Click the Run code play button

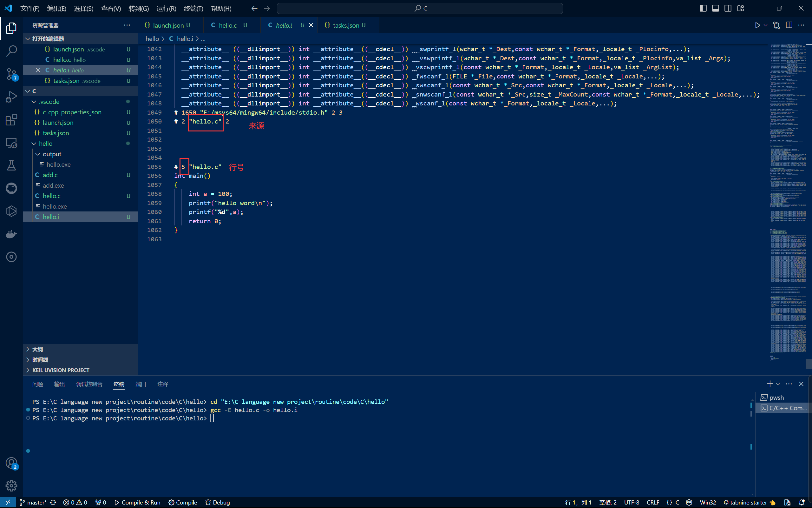pyautogui.click(x=757, y=25)
